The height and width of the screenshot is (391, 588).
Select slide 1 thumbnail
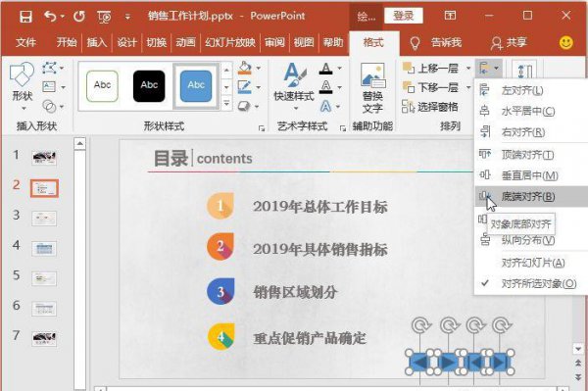point(44,158)
